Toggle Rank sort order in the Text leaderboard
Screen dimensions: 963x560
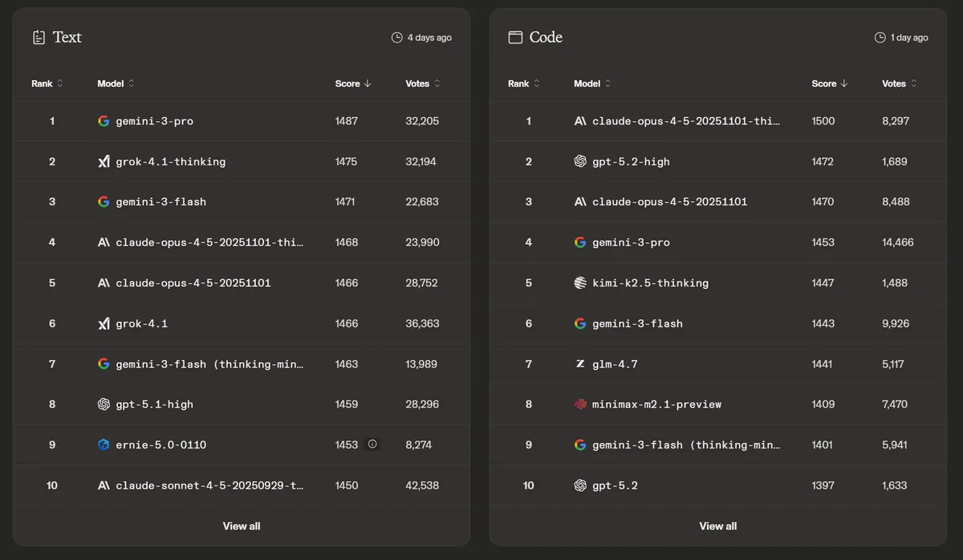(60, 83)
